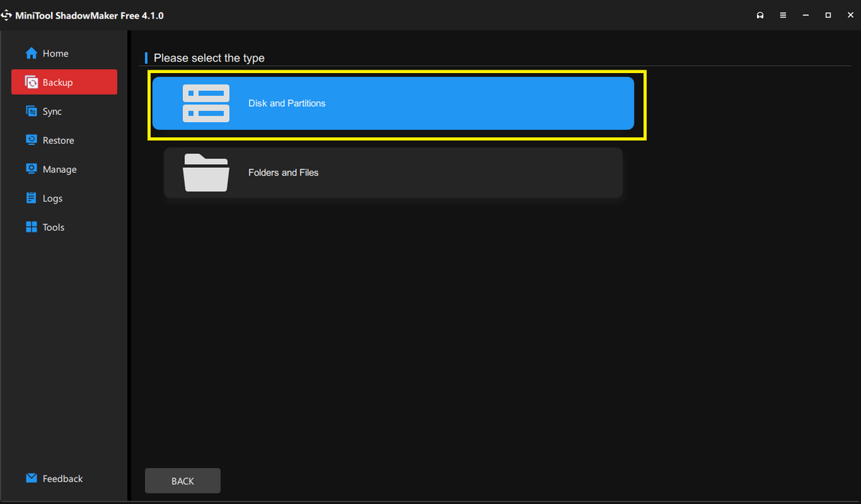Click the folder icon
The height and width of the screenshot is (504, 861).
point(206,173)
